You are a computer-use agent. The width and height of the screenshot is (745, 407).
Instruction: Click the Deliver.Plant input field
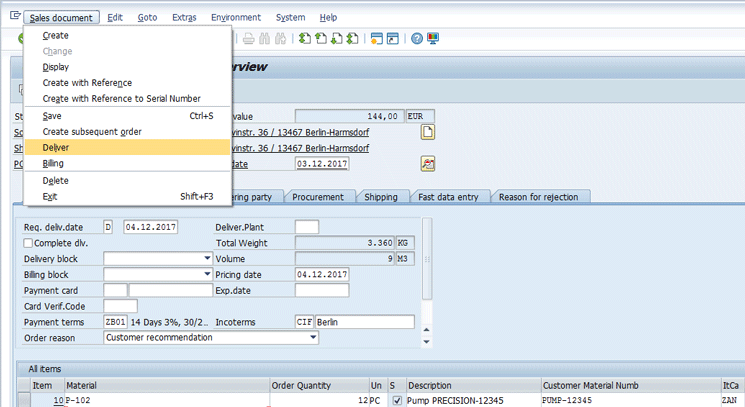point(307,227)
